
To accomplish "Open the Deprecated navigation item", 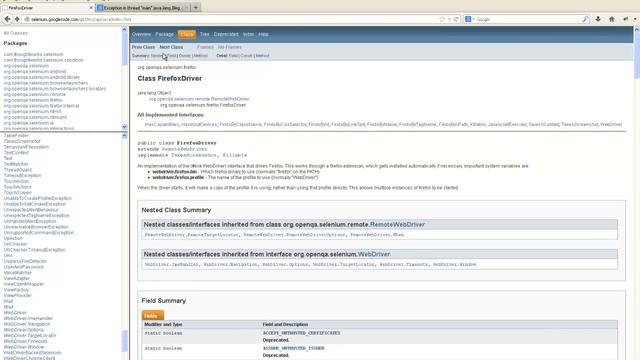I will [226, 34].
